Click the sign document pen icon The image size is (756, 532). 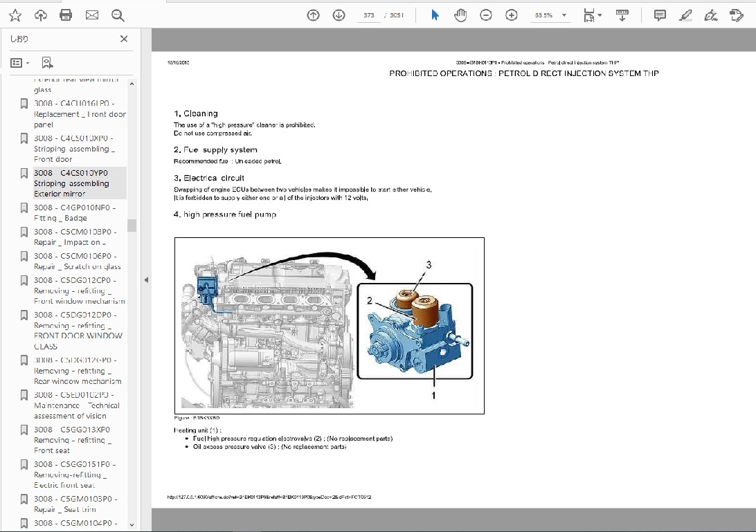coord(711,15)
